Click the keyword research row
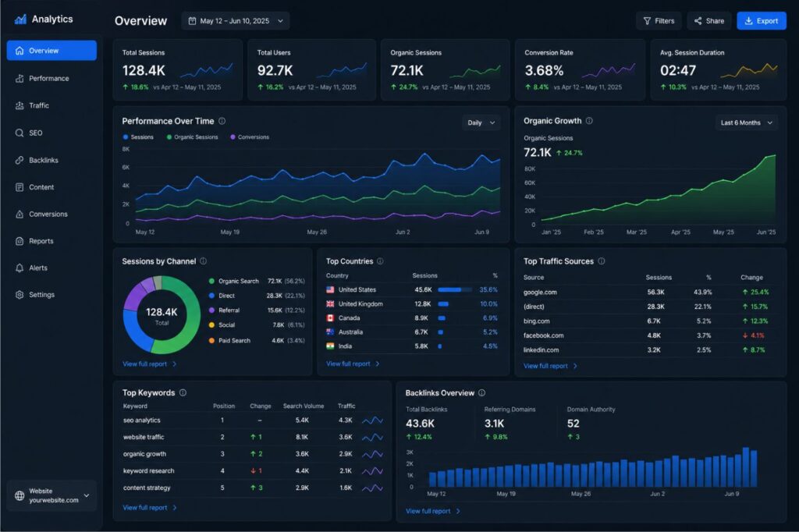 253,471
